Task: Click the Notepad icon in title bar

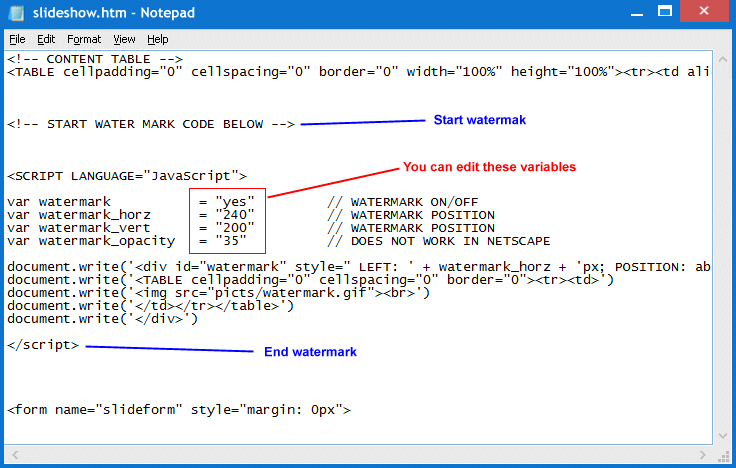Action: 16,13
